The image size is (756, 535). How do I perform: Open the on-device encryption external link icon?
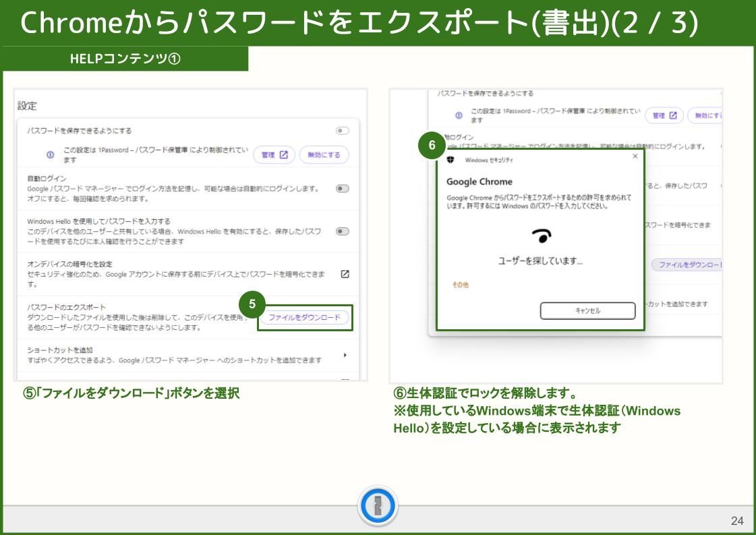[x=345, y=274]
